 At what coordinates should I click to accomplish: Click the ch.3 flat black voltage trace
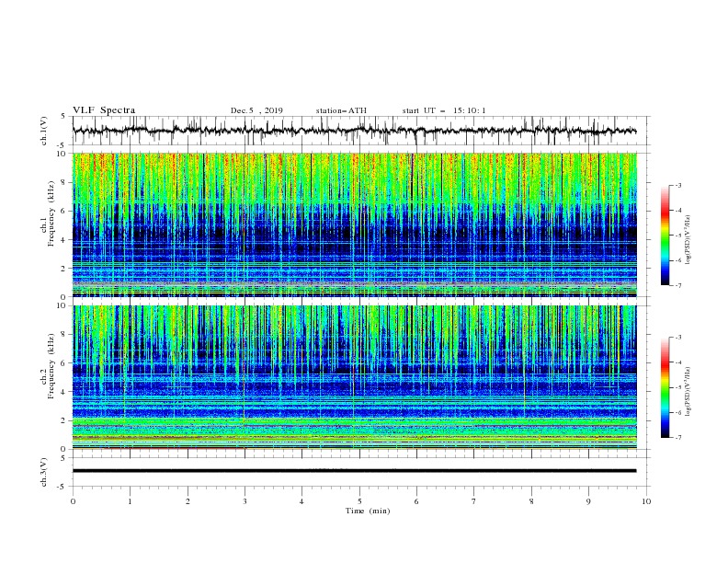point(354,471)
